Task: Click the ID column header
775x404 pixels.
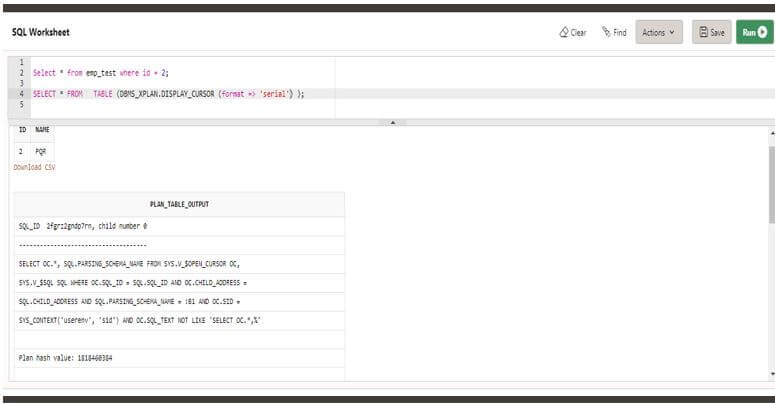Action: 22,130
